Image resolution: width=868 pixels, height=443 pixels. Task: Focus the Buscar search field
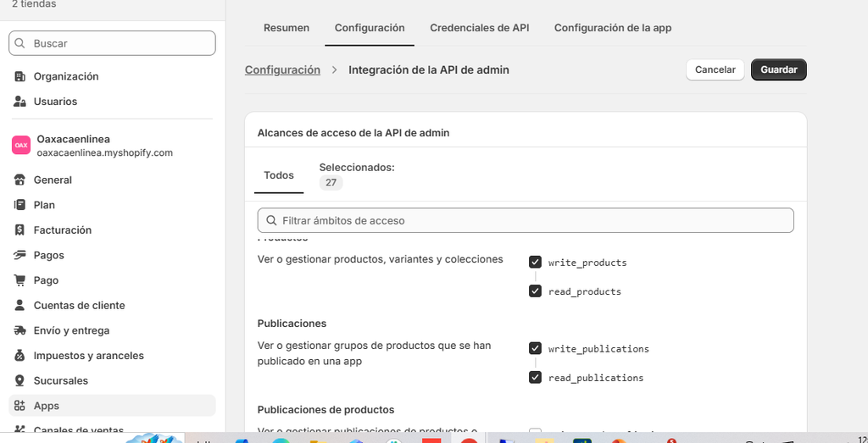[x=112, y=43]
